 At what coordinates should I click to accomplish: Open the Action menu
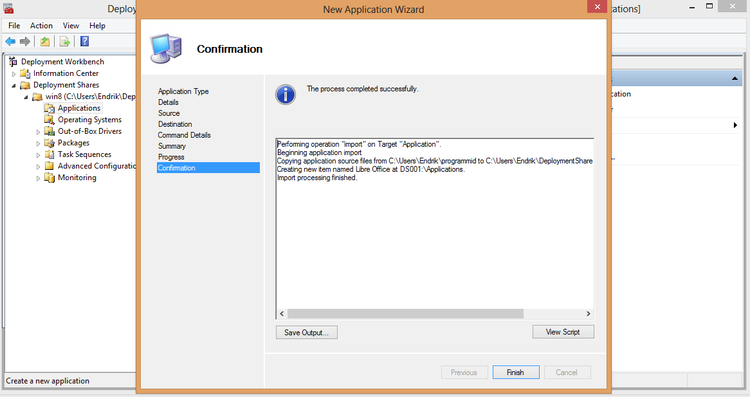point(41,25)
